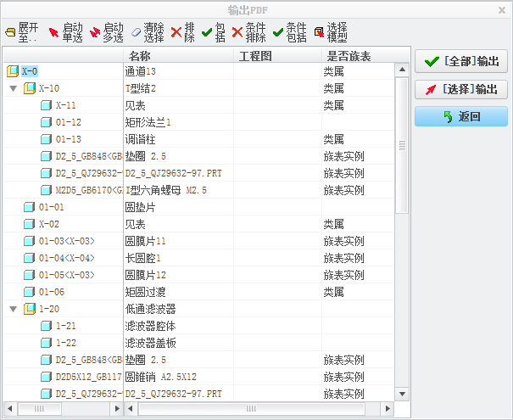Click the [全部]输出 export all button
The image size is (513, 420).
(461, 61)
